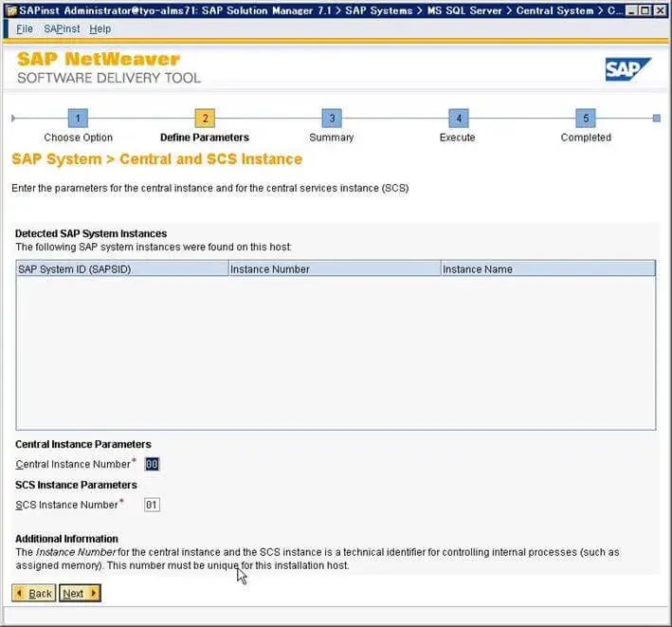The image size is (672, 627).
Task: Click the Choose Option step label
Action: [x=78, y=138]
